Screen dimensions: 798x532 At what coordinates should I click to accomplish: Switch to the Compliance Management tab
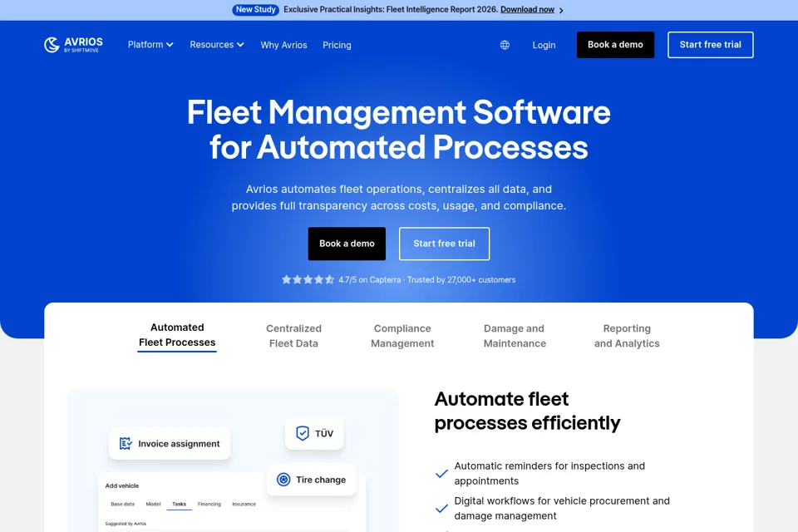click(402, 336)
